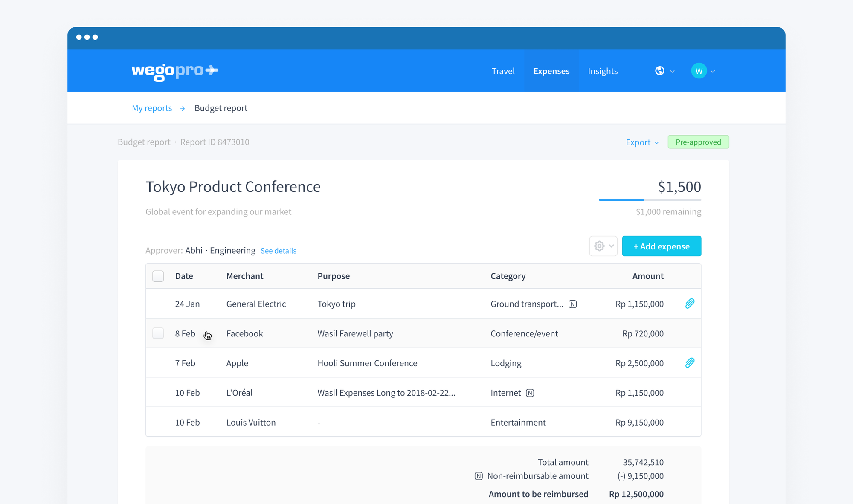Expand the settings gear dropdown near Add expense
The width and height of the screenshot is (853, 504).
[603, 246]
